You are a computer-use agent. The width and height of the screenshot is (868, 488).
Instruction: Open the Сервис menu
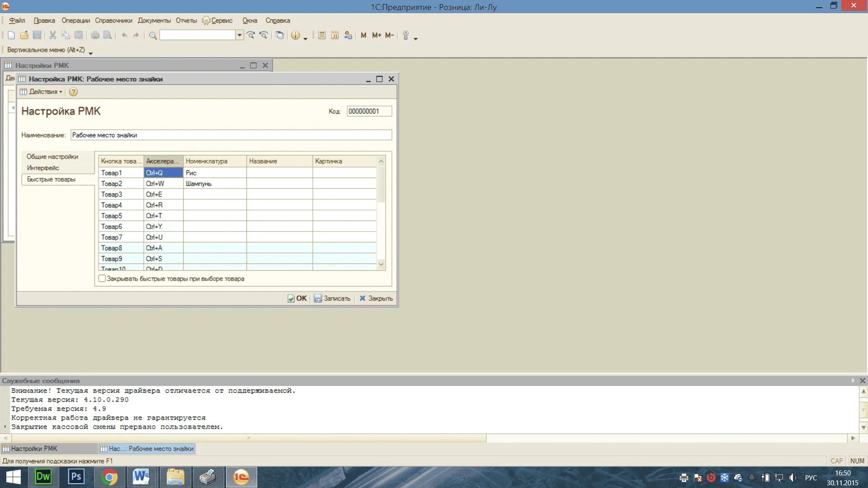click(221, 21)
